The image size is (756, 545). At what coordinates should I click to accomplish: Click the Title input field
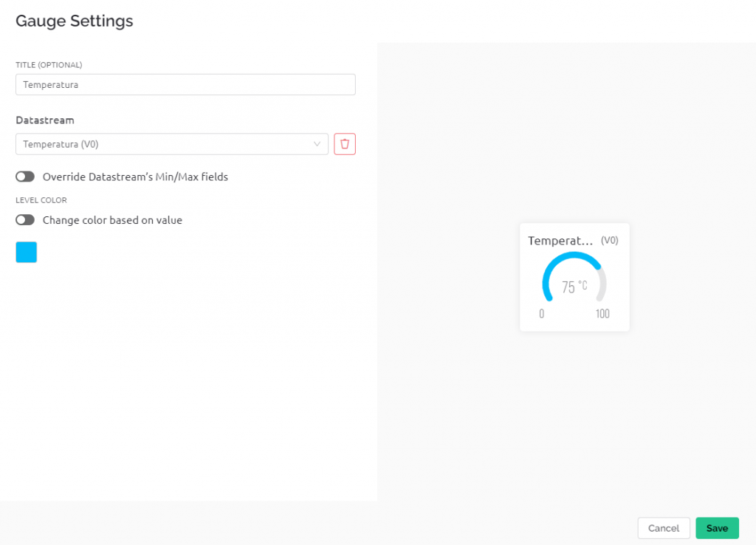pos(185,84)
